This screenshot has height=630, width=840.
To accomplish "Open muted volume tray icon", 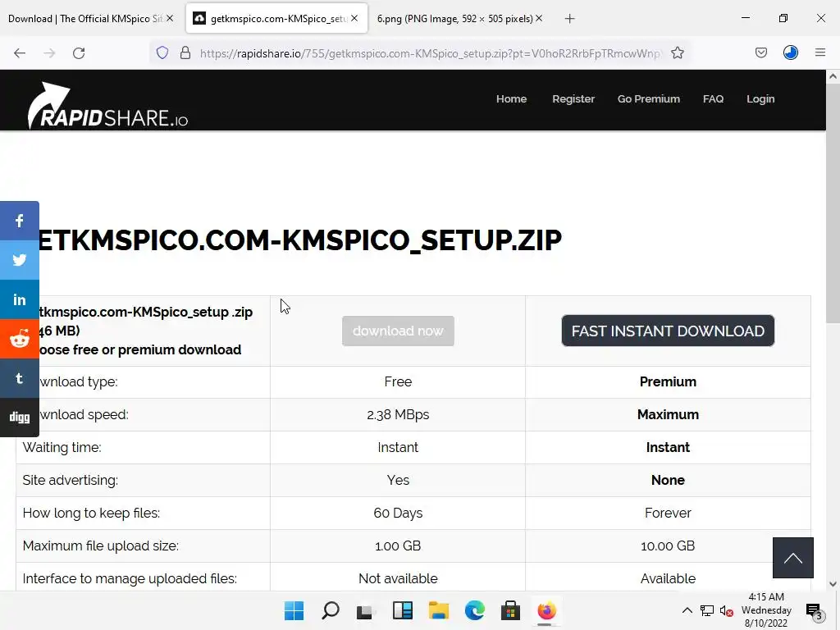I will click(x=727, y=610).
